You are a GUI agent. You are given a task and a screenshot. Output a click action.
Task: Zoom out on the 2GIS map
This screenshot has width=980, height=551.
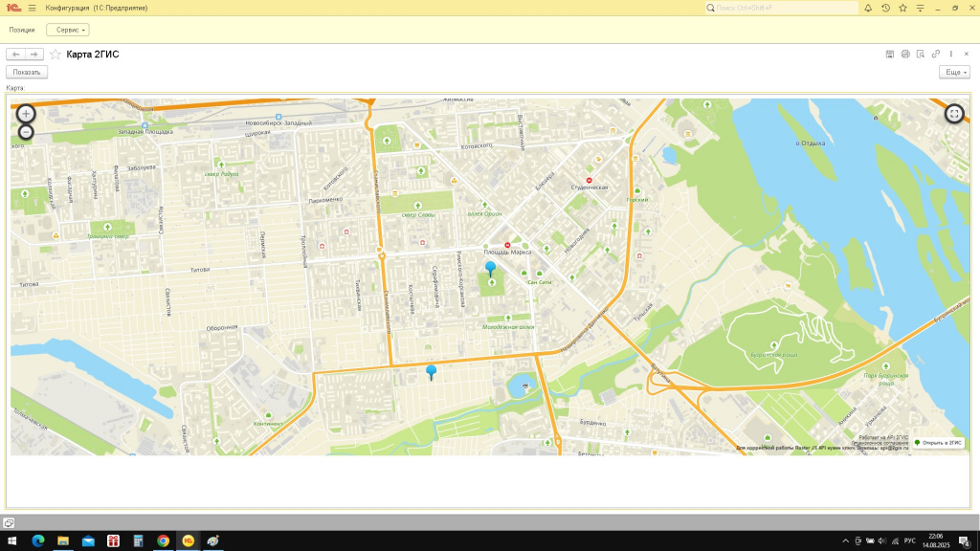point(26,132)
